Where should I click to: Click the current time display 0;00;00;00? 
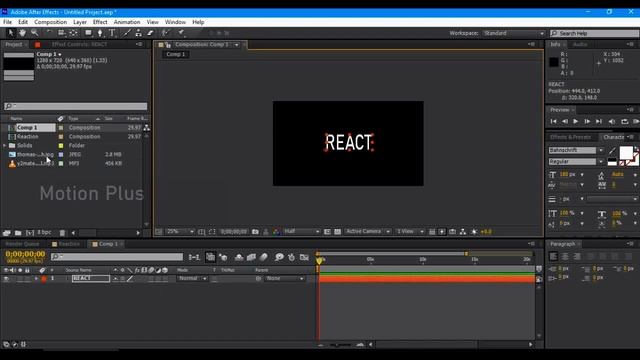[25, 254]
